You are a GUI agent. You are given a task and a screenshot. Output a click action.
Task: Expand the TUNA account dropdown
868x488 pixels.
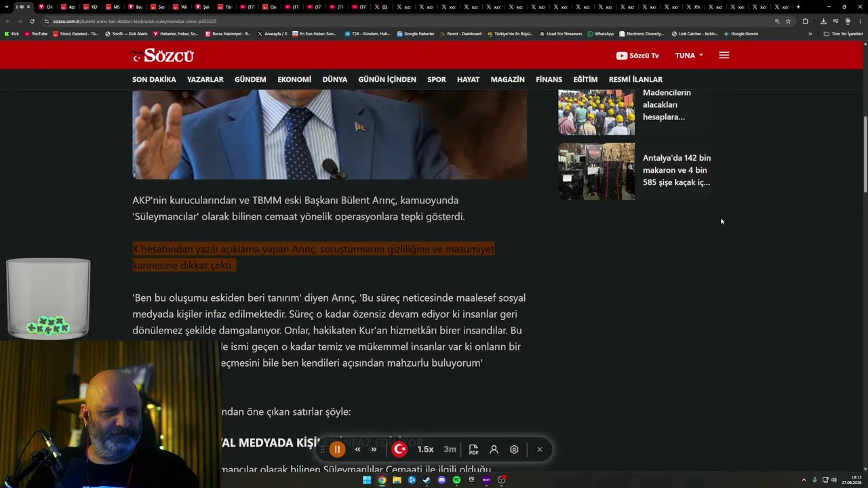689,56
